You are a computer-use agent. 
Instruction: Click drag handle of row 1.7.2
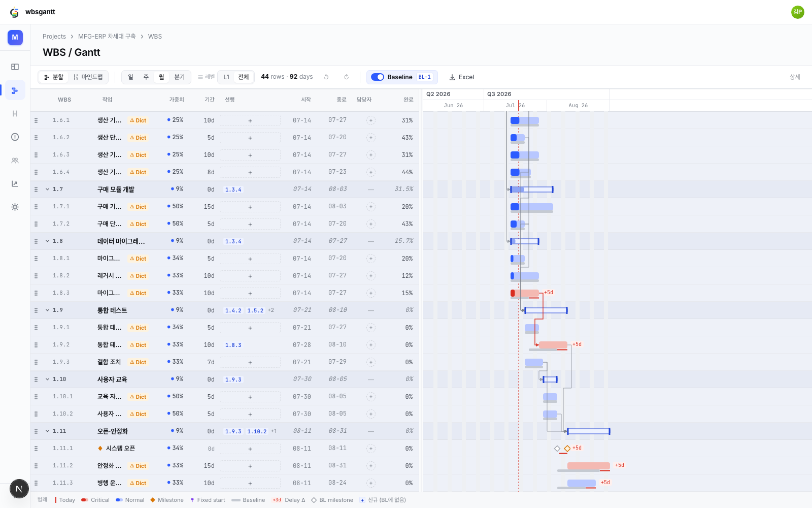(x=36, y=224)
